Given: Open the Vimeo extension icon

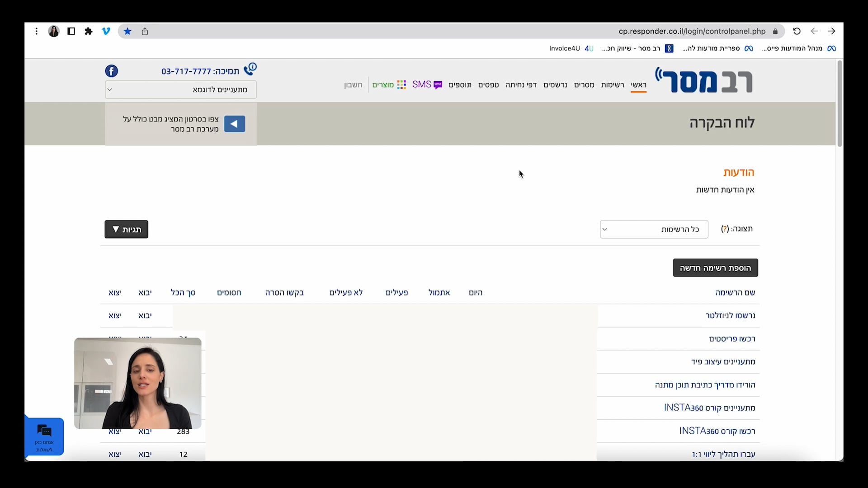Looking at the screenshot, I should tap(106, 31).
